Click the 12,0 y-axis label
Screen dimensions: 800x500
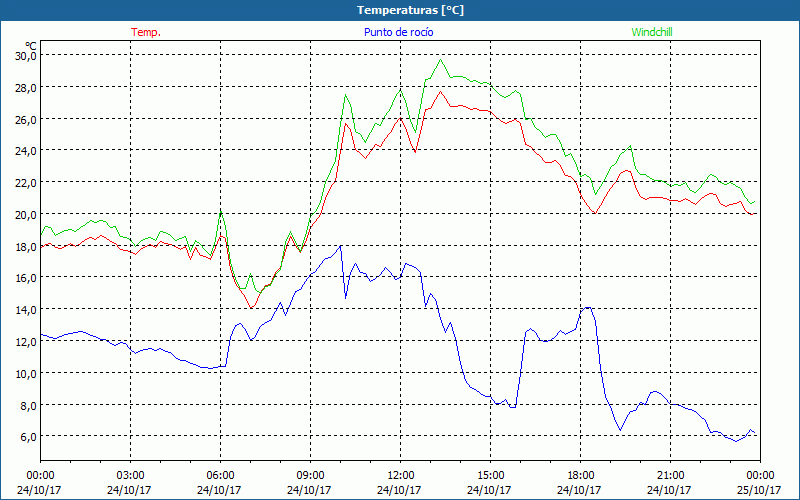point(26,342)
